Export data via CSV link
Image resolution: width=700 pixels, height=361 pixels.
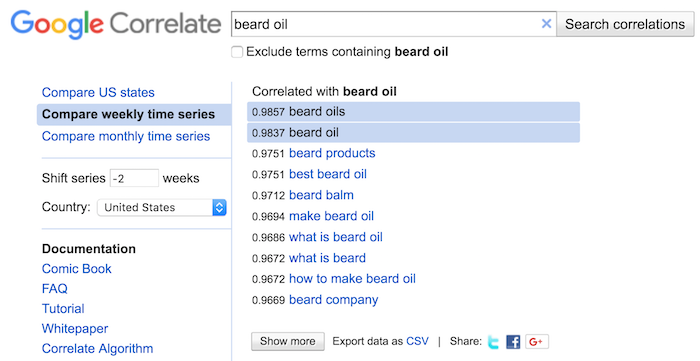(417, 341)
